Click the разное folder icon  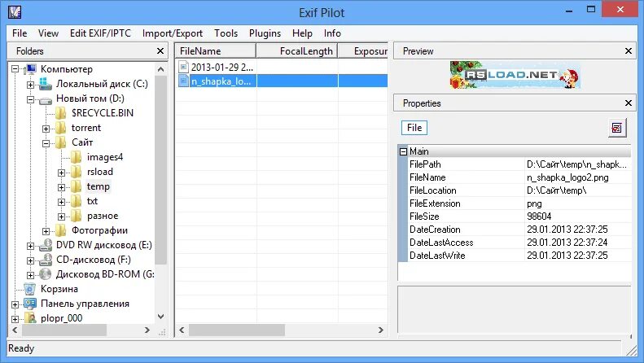pos(76,216)
